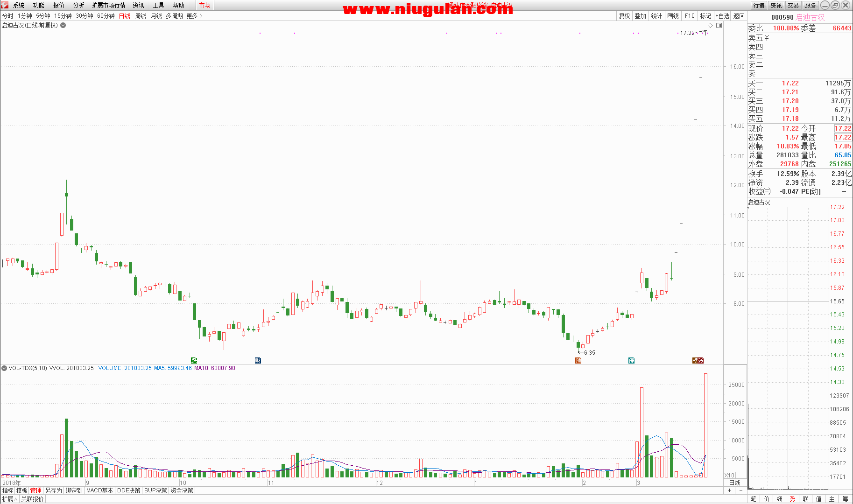Click the 复权 toolbar button
853x504 pixels.
(625, 16)
